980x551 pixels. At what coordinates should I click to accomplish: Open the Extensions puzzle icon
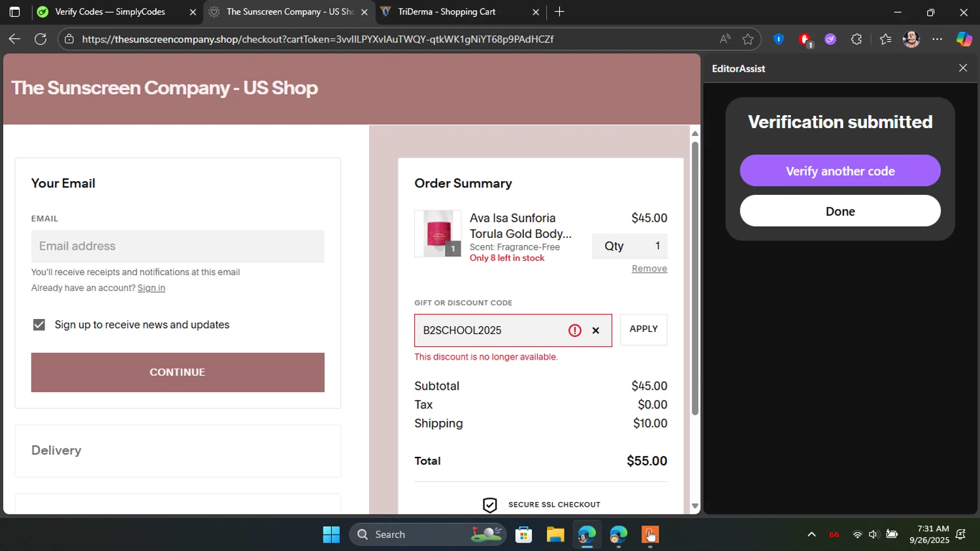pyautogui.click(x=857, y=39)
